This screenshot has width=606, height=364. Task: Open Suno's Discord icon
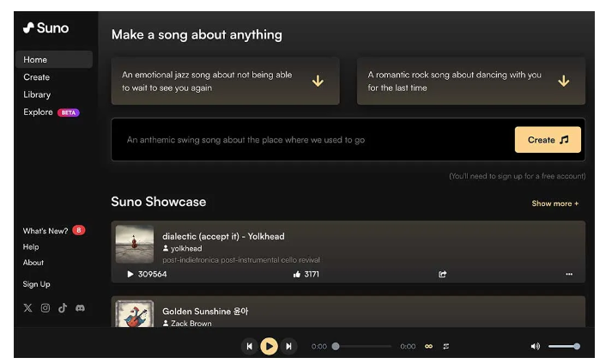(x=80, y=308)
